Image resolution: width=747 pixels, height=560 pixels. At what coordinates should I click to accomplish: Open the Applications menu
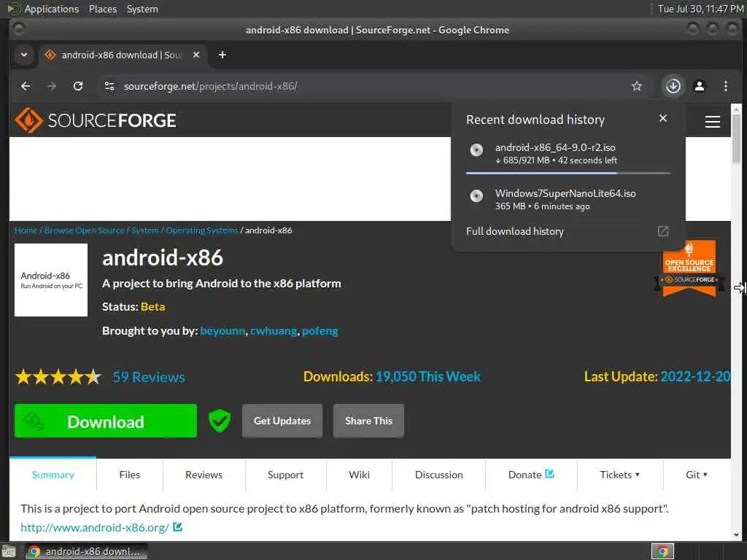click(52, 9)
